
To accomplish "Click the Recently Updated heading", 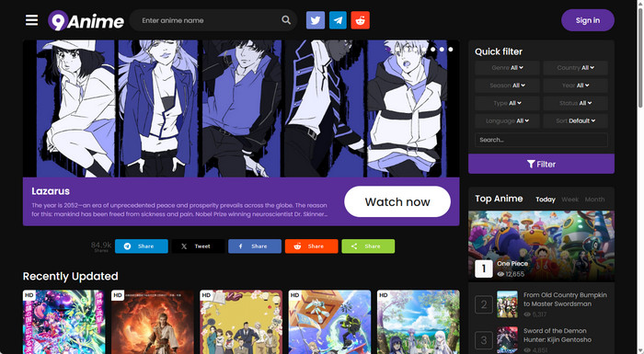I will pos(70,276).
